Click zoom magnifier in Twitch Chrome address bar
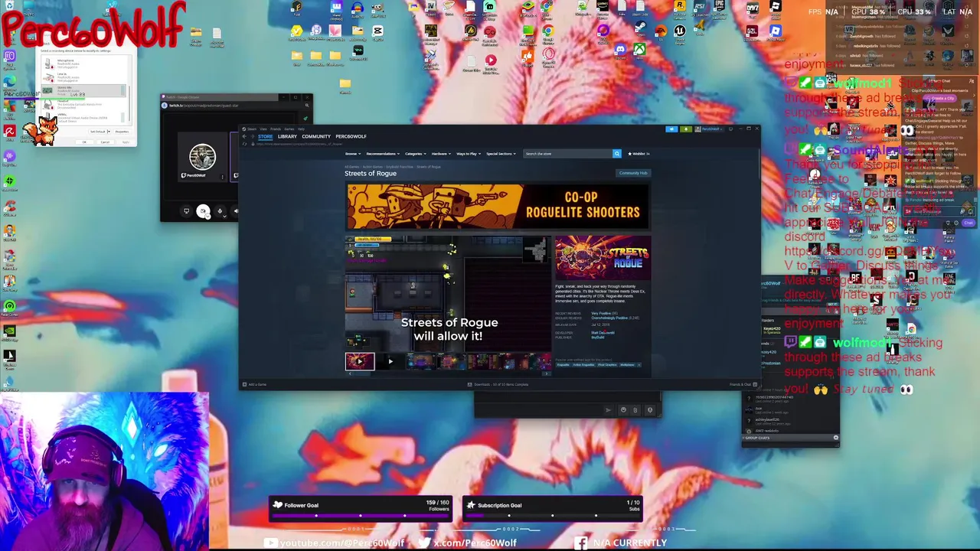 point(306,106)
